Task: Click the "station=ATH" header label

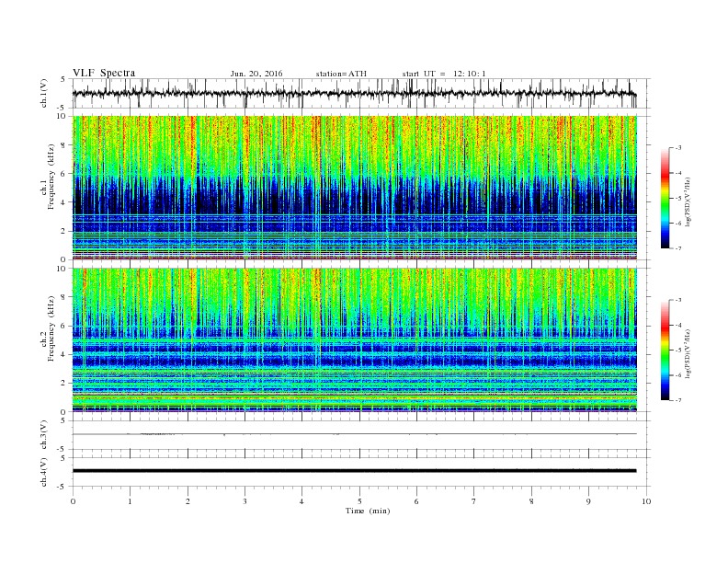Action: (x=341, y=74)
